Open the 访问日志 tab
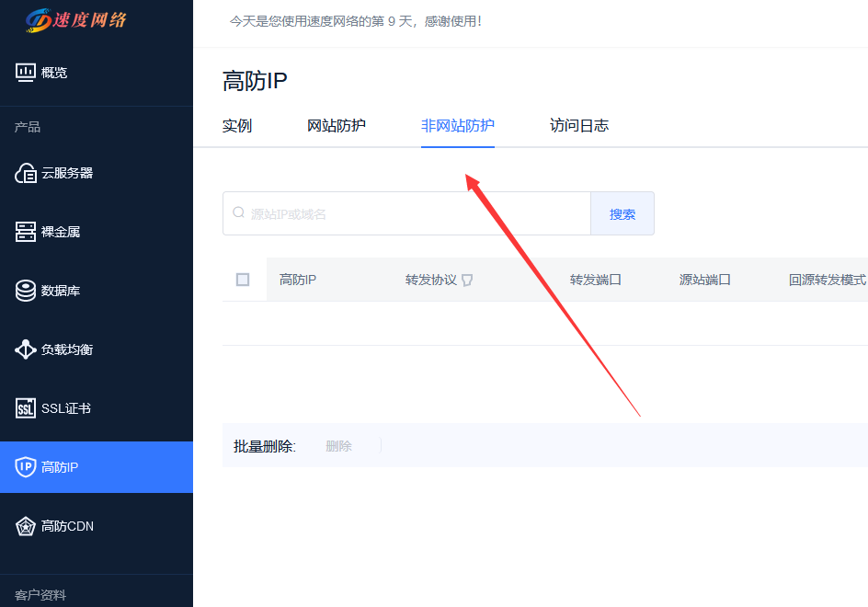 [x=579, y=126]
